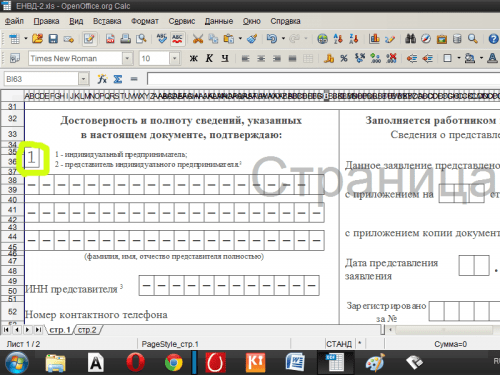Open Styles and Formatting icon
500x375 pixels.
[x=14, y=59]
